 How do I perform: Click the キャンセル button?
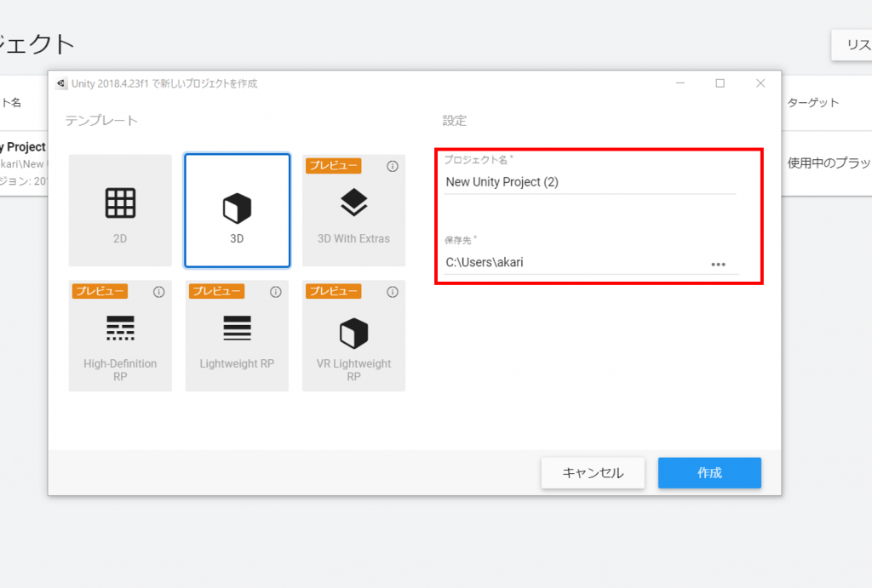pyautogui.click(x=593, y=473)
